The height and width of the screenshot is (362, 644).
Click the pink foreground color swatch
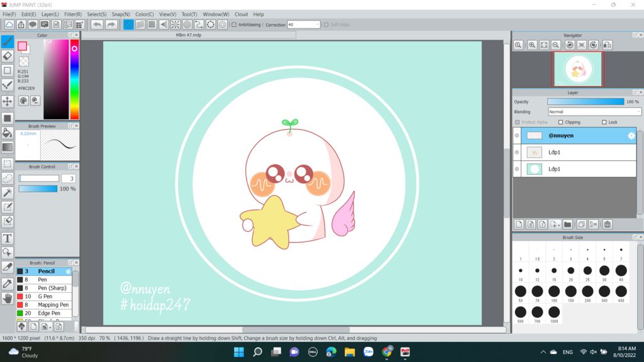22,46
